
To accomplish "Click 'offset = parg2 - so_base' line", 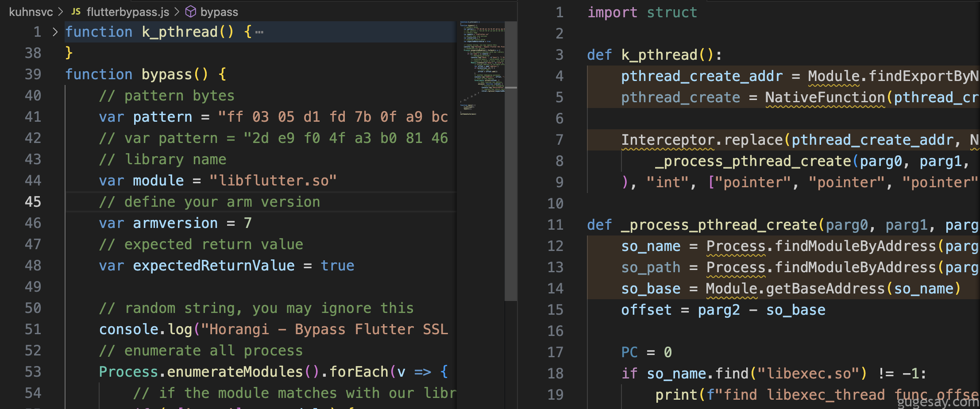I will (x=723, y=310).
